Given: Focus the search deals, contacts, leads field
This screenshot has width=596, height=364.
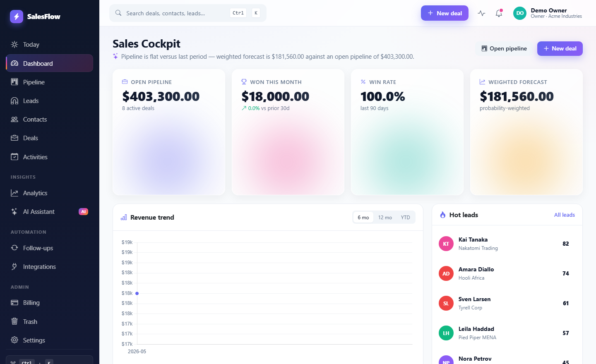Looking at the screenshot, I should point(188,13).
